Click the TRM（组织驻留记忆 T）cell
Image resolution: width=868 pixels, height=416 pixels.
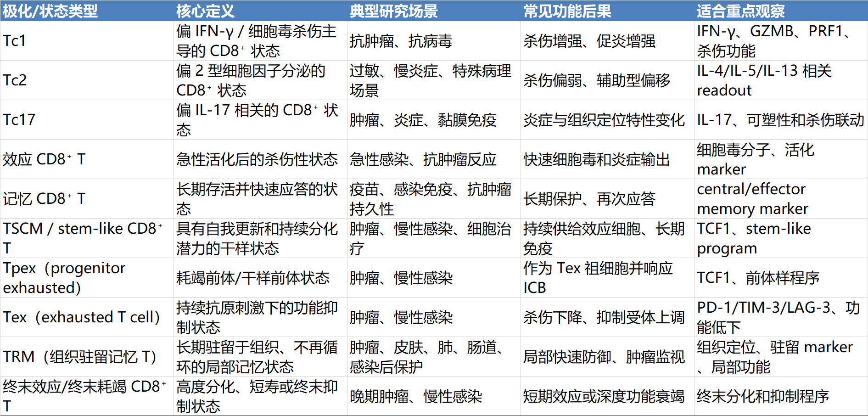(x=80, y=357)
